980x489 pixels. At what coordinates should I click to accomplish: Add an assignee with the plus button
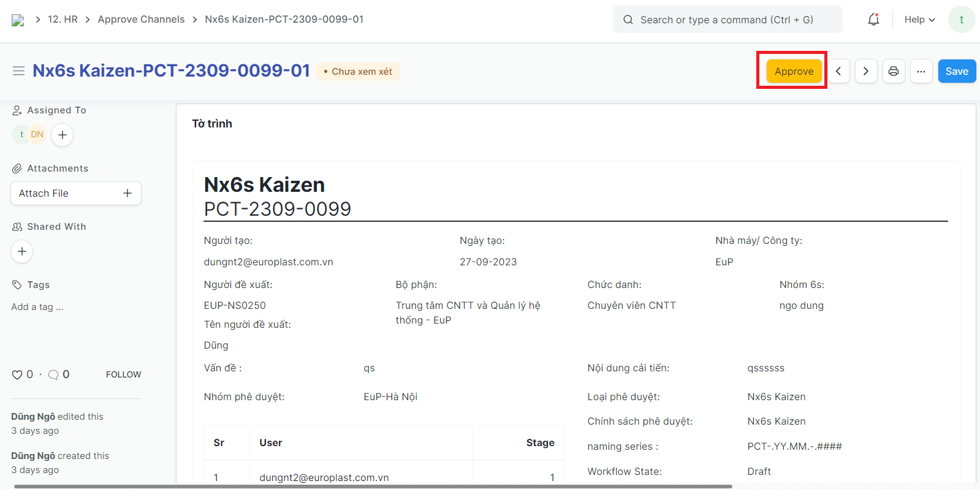pos(63,135)
